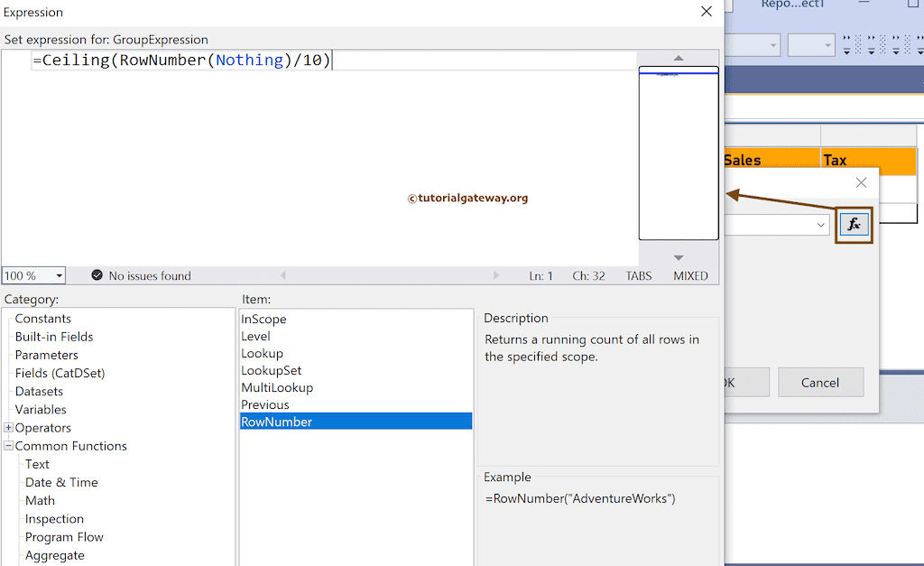Click the down scroll arrow on the preview pane
Image resolution: width=924 pixels, height=566 pixels.
click(678, 255)
